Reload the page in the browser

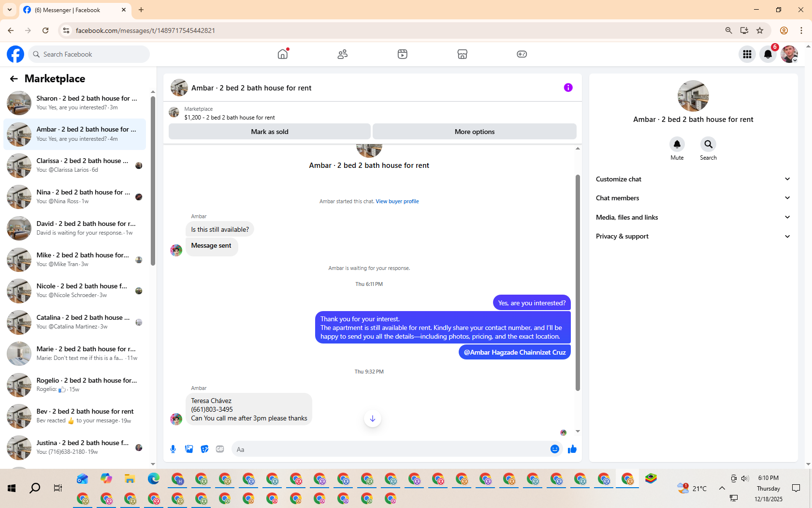pos(45,30)
